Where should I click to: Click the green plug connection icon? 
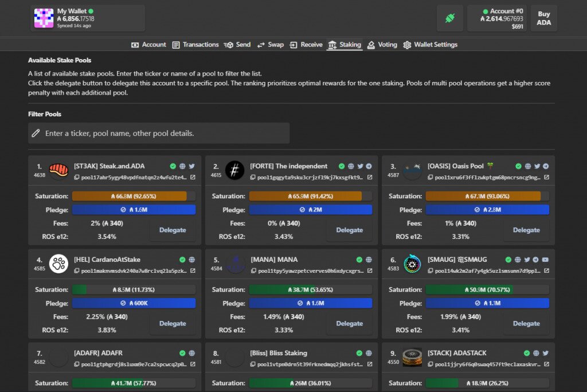pyautogui.click(x=449, y=18)
